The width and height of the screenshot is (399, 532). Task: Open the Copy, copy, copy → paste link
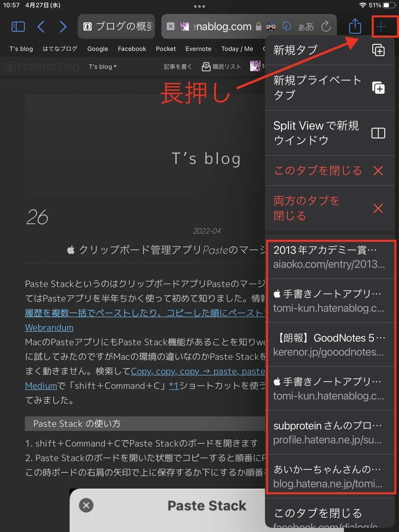coord(198,371)
